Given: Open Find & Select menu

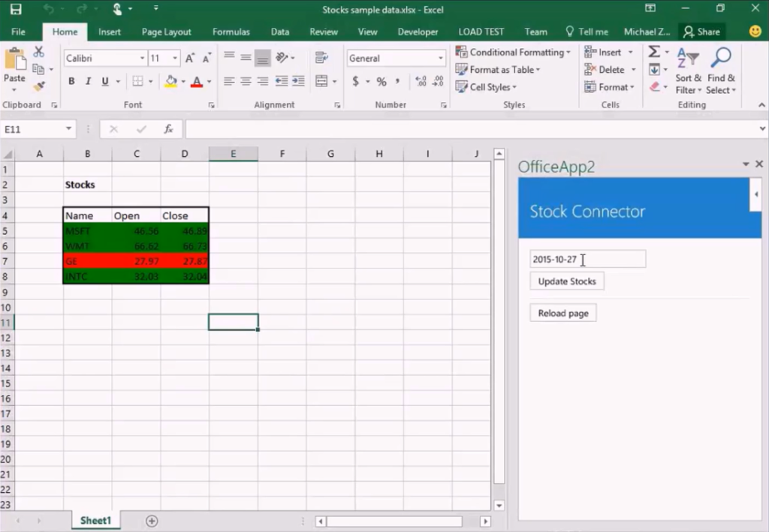Looking at the screenshot, I should click(x=721, y=71).
